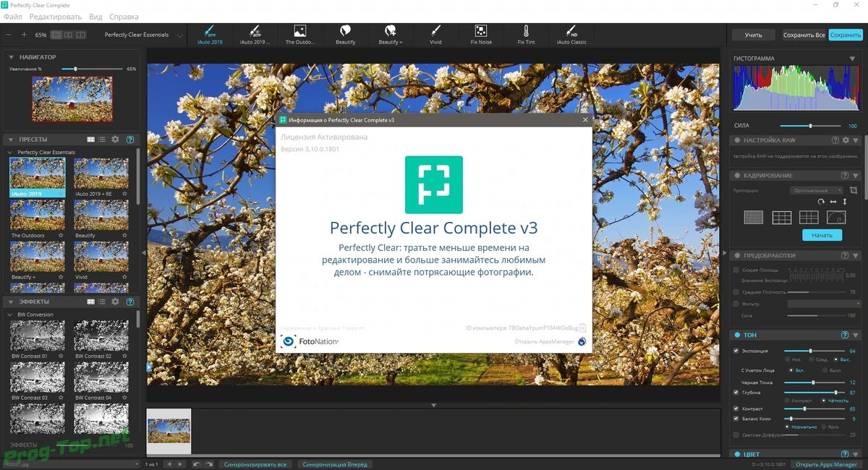Viewport: 868px width, 470px height.
Task: Enable the Скорая Помощь checkbox
Action: (736, 270)
